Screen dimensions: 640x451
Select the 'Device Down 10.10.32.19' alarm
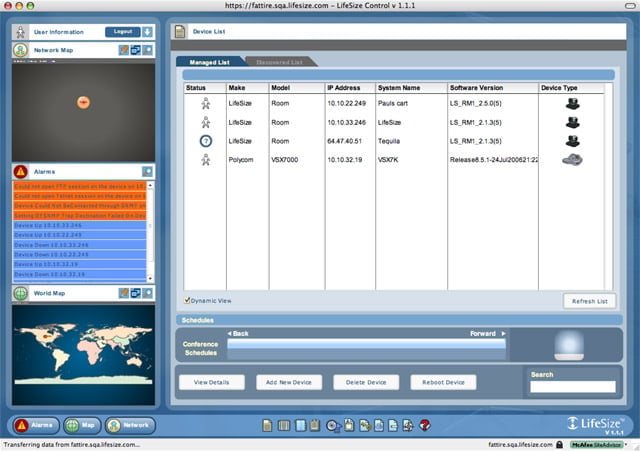point(80,274)
